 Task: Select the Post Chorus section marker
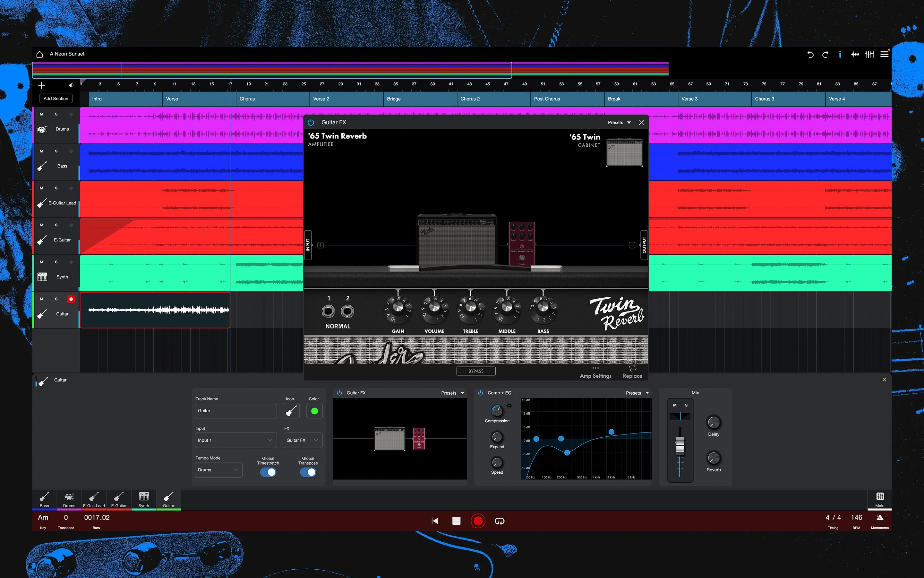567,99
